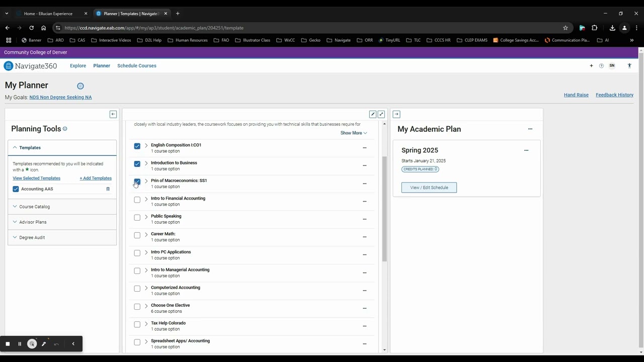Check the Intro to Financial Accounting checkbox
This screenshot has height=362, width=644.
click(x=137, y=200)
